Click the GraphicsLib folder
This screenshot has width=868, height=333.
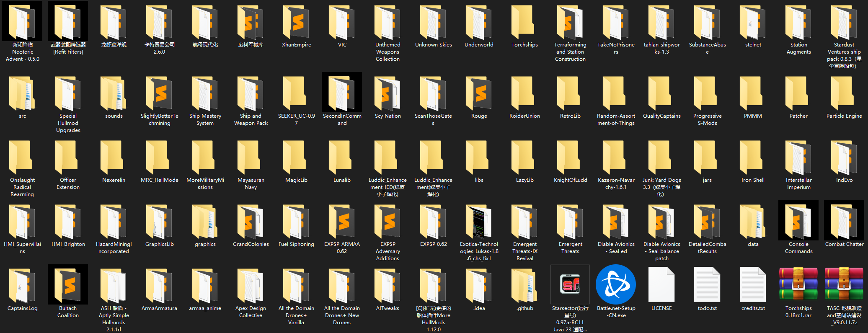[159, 222]
